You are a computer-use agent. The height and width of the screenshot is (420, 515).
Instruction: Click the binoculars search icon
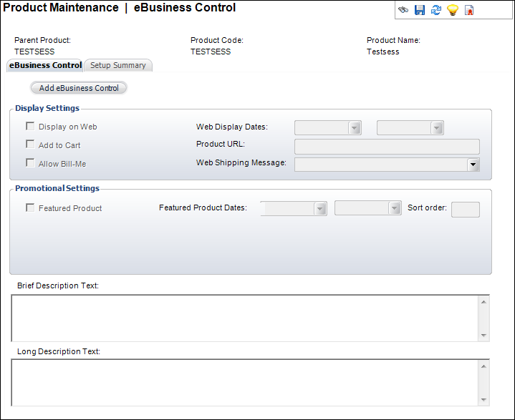coord(404,10)
